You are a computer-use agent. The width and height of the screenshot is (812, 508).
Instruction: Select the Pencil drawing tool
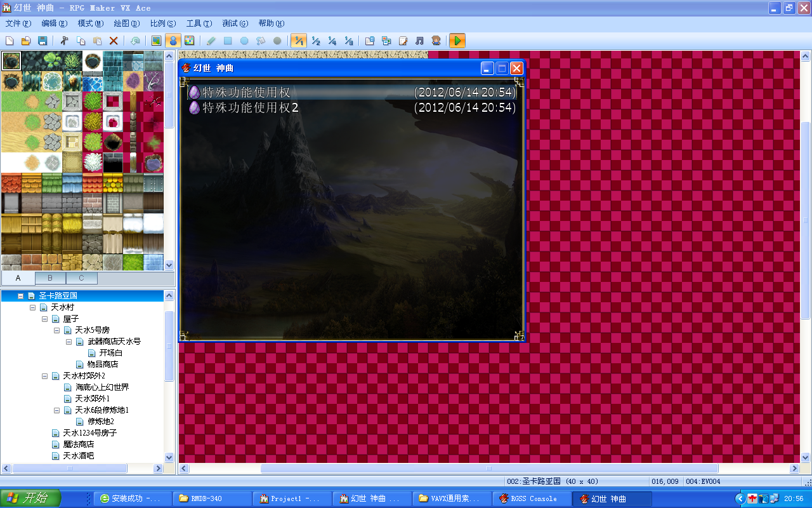211,41
